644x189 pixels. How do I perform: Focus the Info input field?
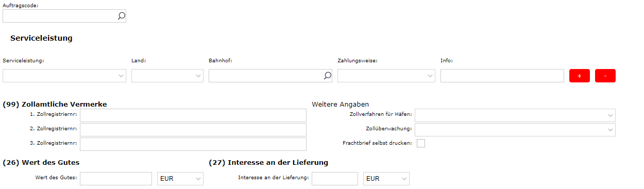tap(502, 76)
